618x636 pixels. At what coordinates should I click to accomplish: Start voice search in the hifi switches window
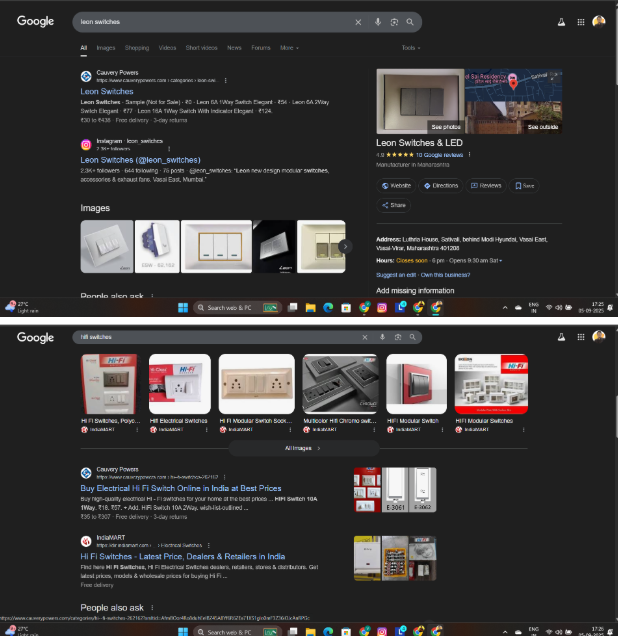(382, 337)
